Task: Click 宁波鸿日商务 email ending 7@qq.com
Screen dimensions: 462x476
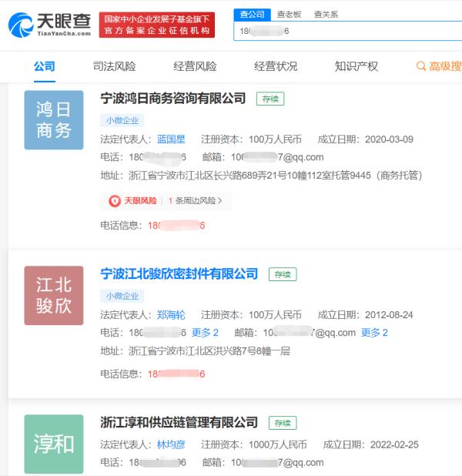Action: coord(277,157)
